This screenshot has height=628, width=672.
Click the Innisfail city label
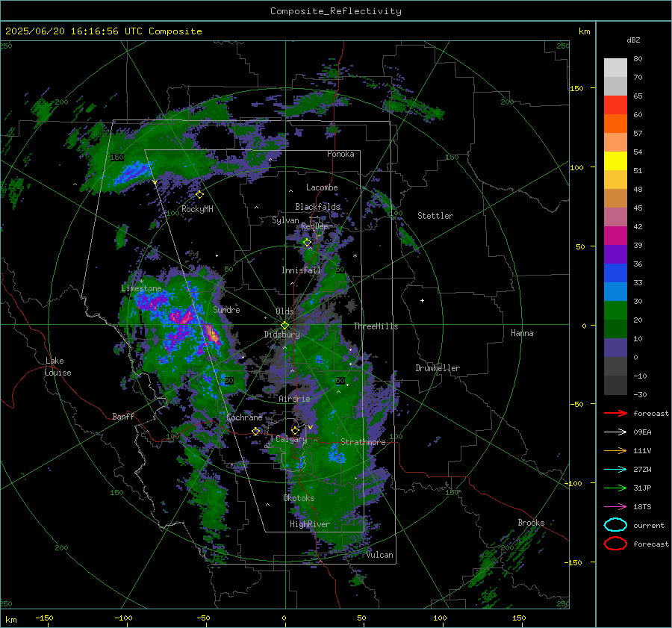pos(301,270)
